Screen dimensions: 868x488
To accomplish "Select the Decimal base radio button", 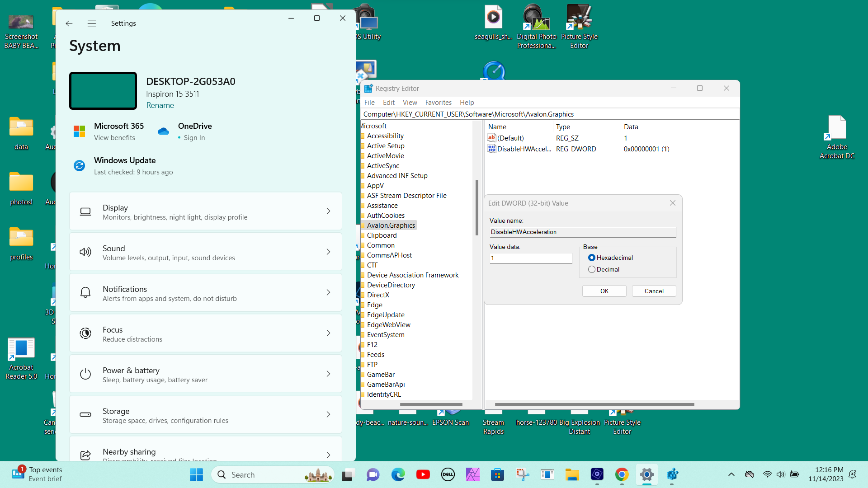I will 591,269.
